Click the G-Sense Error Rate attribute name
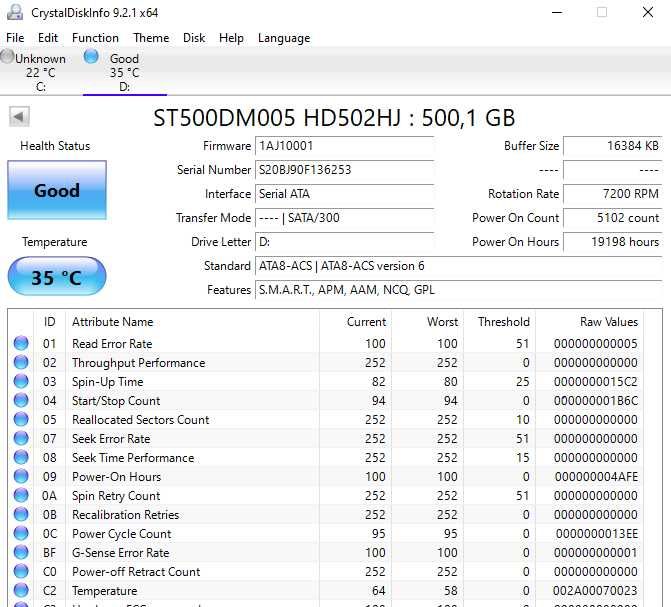Screen dimensions: 671x607 coord(121,553)
